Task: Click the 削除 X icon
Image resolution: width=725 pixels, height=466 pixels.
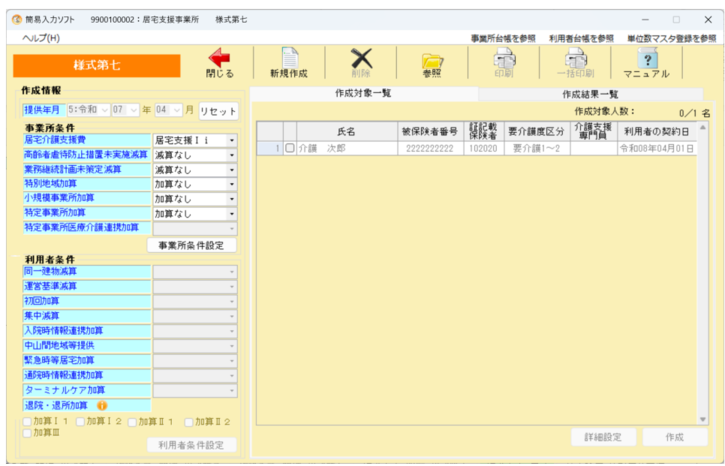Action: click(361, 60)
